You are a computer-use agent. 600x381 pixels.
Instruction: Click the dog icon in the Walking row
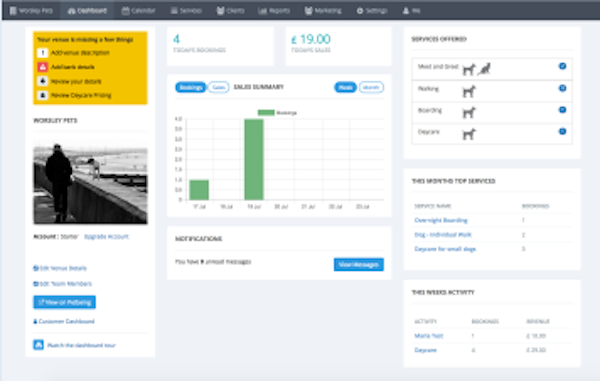469,91
